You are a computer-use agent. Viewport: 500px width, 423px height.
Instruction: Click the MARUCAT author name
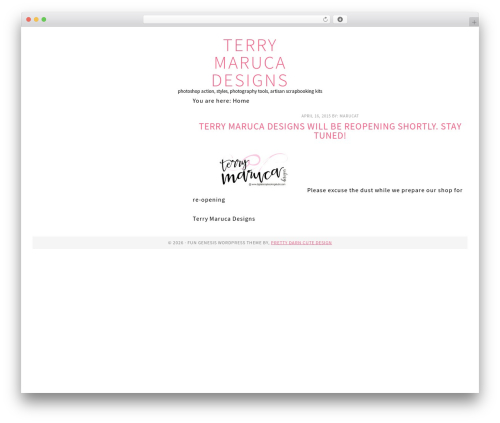(349, 116)
